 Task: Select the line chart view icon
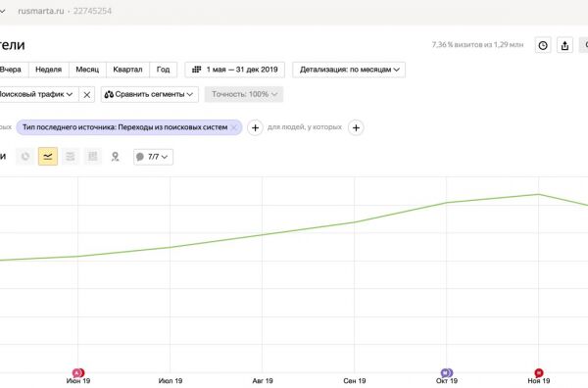[48, 157]
